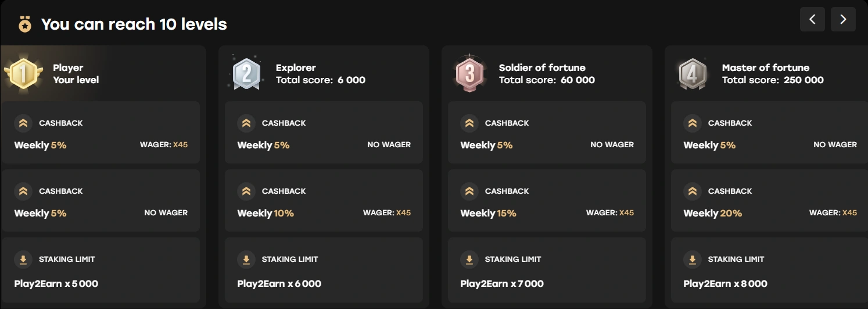Click the Master of fortune level title
868x309 pixels.
(765, 68)
